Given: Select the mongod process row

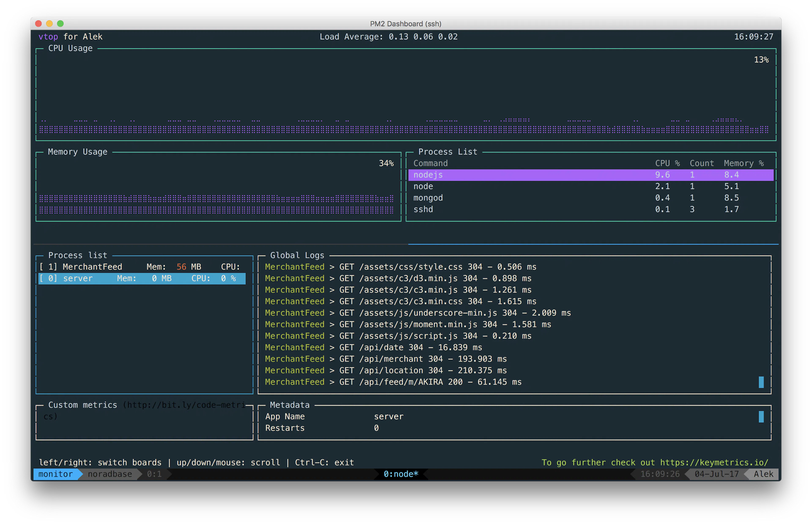Looking at the screenshot, I should [x=591, y=198].
